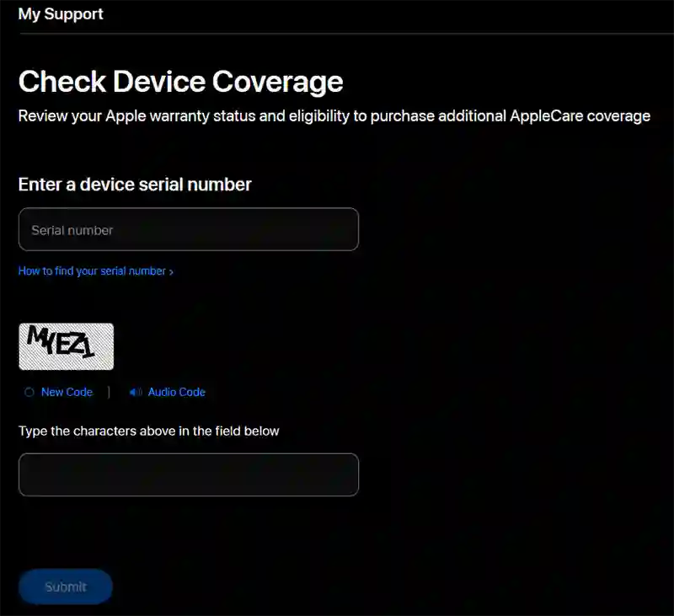Click the Serial number input field

pyautogui.click(x=188, y=229)
